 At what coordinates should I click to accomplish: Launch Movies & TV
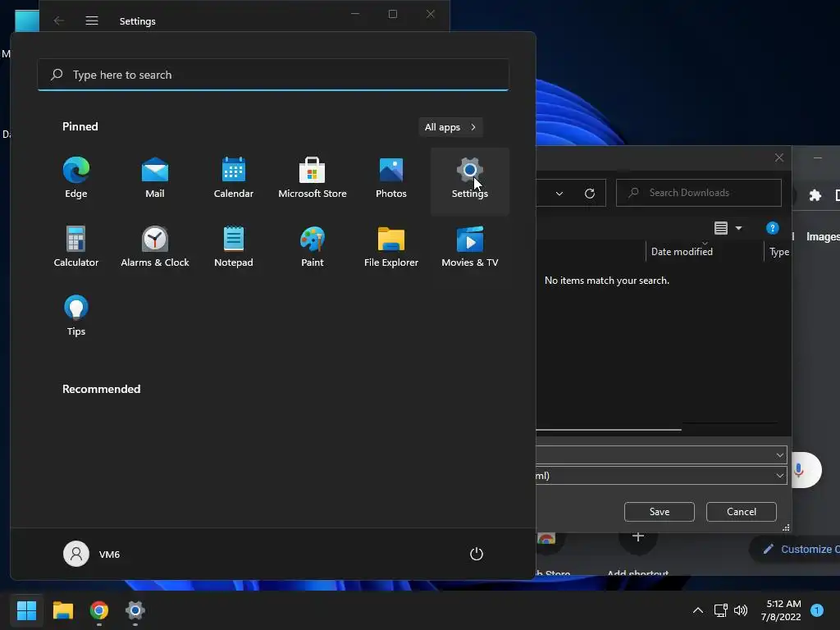(x=470, y=247)
